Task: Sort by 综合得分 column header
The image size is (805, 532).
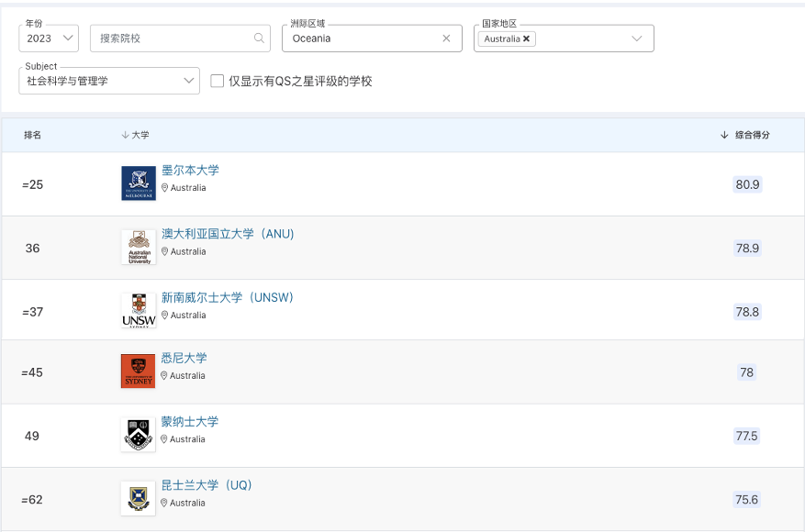Action: pos(745,135)
